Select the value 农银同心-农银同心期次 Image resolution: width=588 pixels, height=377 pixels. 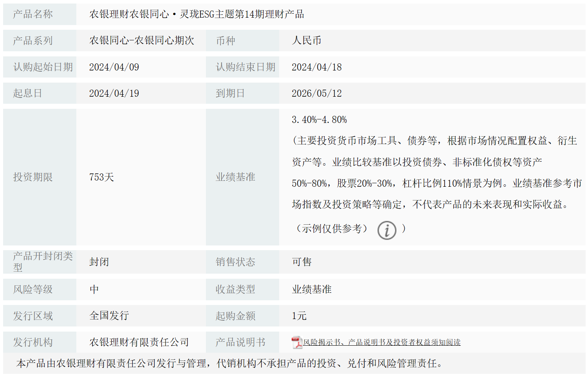click(142, 41)
